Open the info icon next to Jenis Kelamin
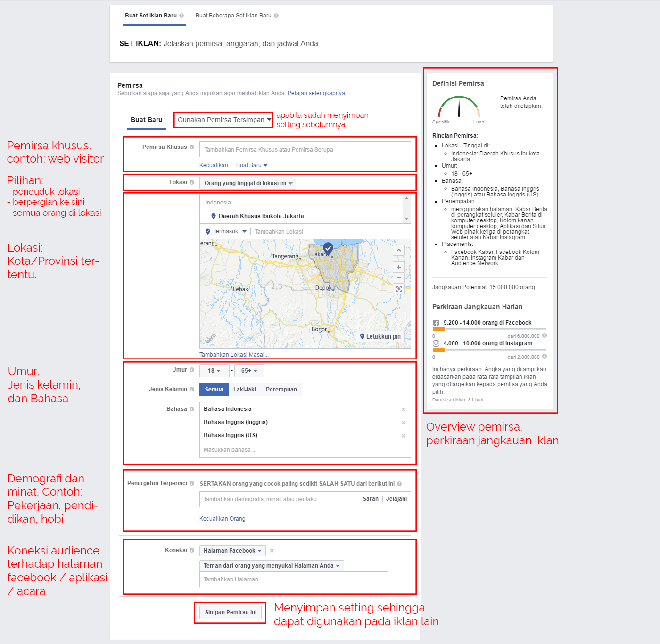 point(192,389)
